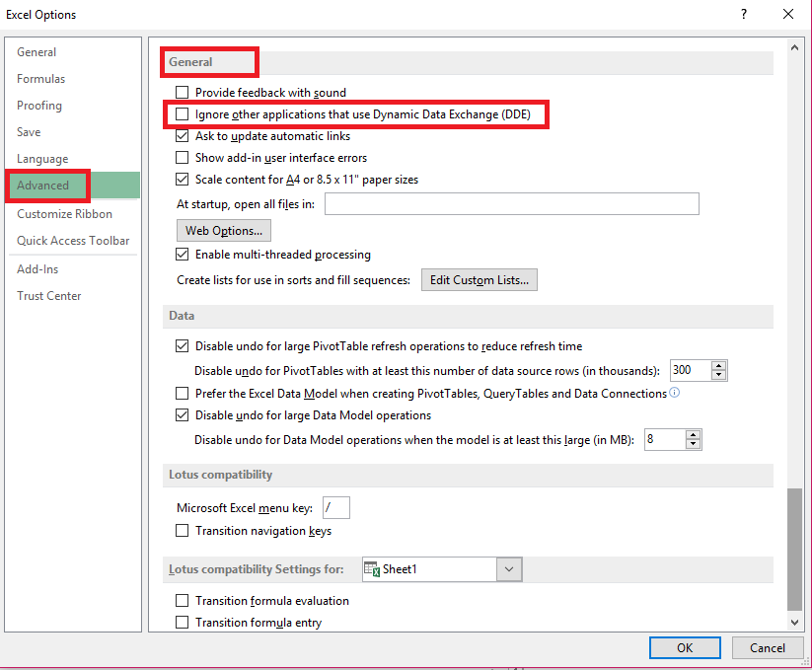Uncheck Ask to update automatic links
Image resolution: width=812 pixels, height=670 pixels.
[182, 135]
